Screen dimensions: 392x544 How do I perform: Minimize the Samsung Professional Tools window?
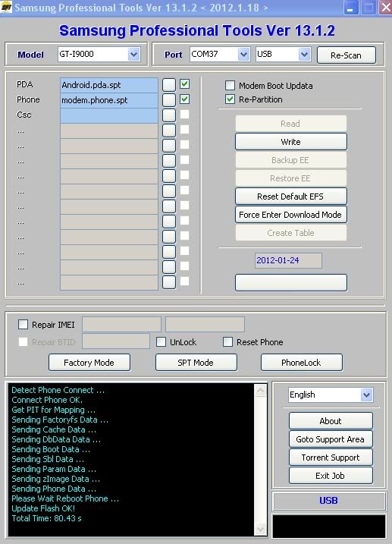tap(351, 8)
